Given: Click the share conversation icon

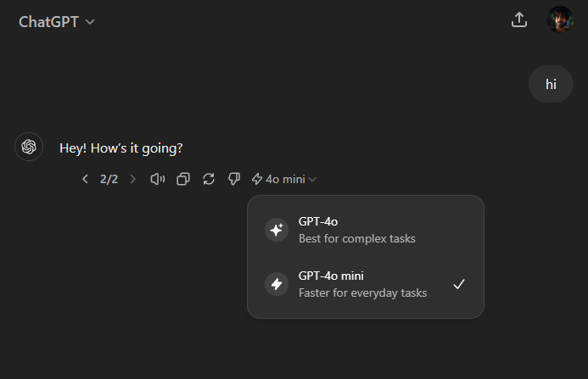Looking at the screenshot, I should [x=519, y=20].
